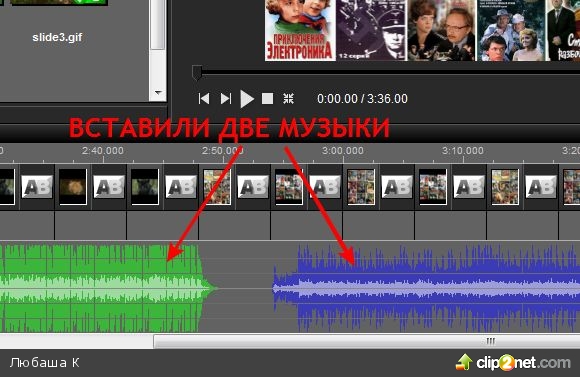
Task: Open the AB transition under the 3:10 mark
Action: coord(469,187)
